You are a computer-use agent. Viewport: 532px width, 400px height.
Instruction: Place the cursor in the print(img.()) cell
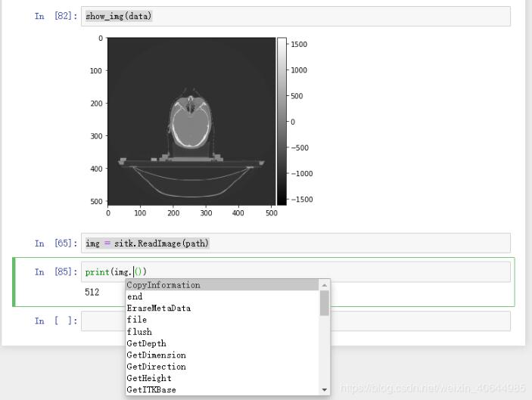[296, 271]
